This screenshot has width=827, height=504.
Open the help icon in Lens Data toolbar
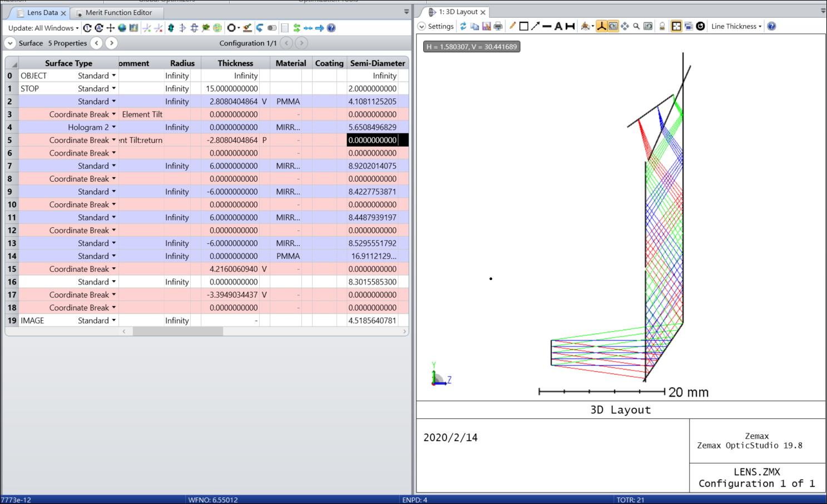(x=331, y=28)
